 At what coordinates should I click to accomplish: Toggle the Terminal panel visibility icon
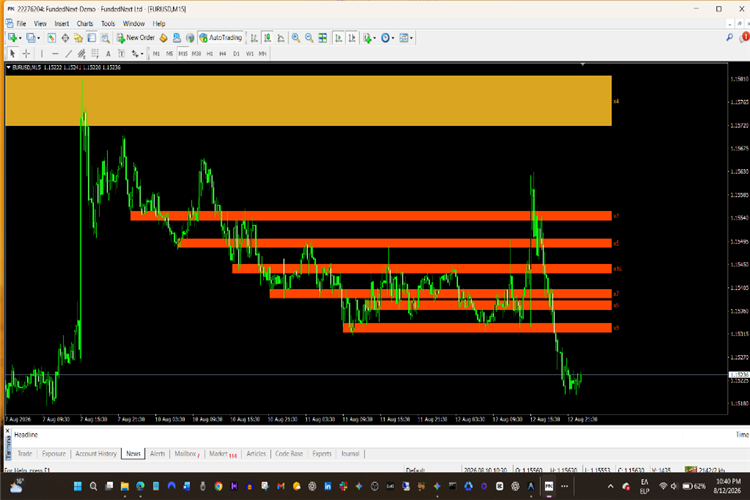[91, 38]
